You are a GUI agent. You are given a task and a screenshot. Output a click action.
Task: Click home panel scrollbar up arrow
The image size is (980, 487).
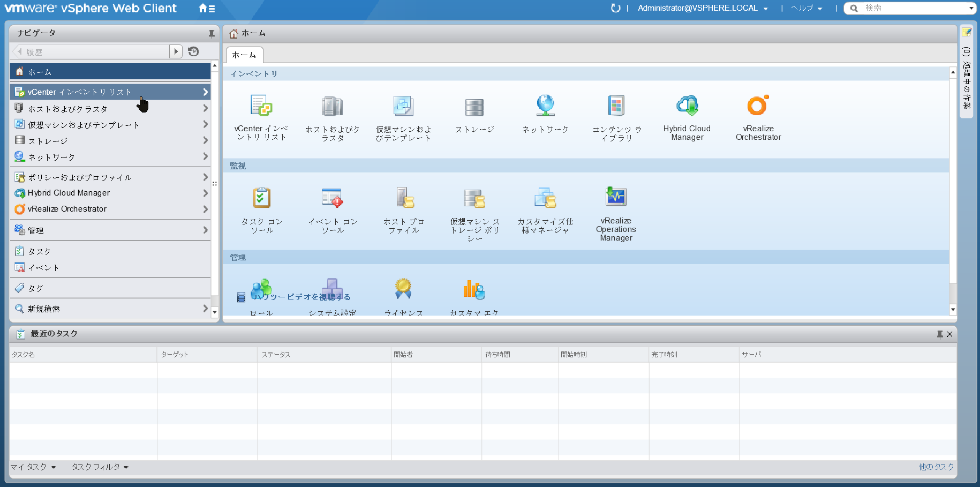tap(953, 71)
